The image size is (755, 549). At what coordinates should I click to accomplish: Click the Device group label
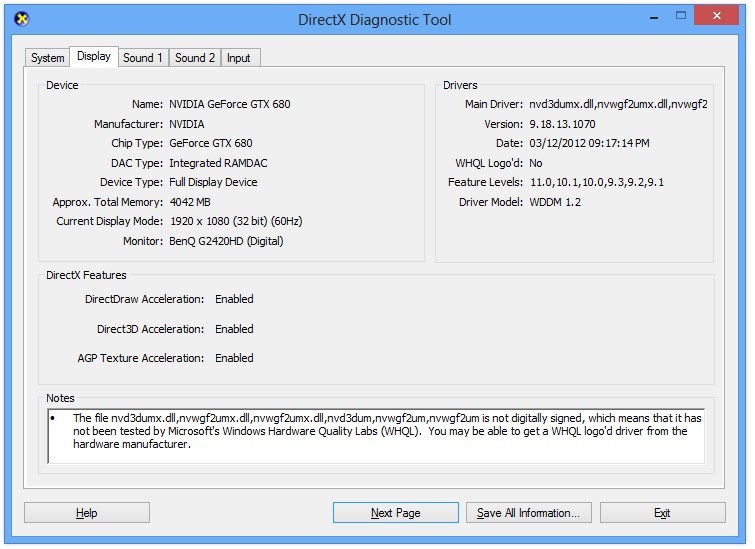click(x=62, y=85)
